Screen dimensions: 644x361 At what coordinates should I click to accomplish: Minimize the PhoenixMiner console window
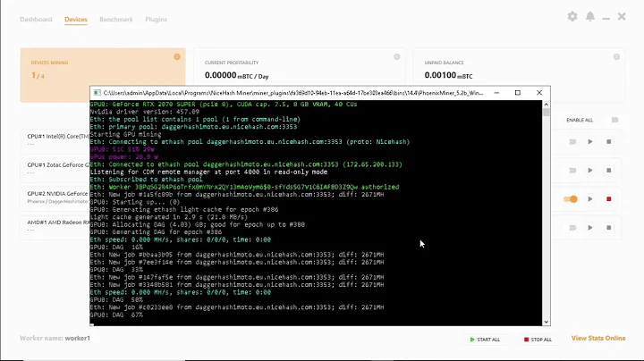[496, 93]
